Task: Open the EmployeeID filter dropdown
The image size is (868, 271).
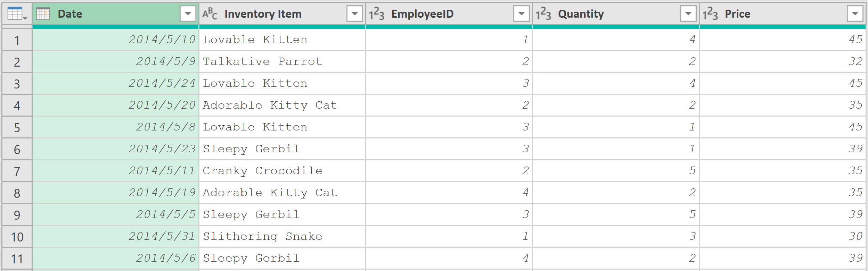Action: [522, 14]
